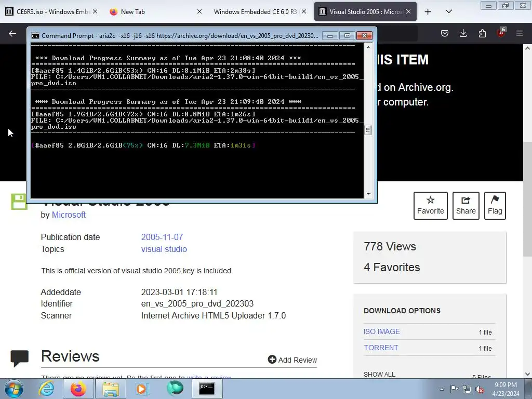Screen dimensions: 532x399
Task: Launch Internet Explorer from taskbar
Action: click(x=46, y=389)
